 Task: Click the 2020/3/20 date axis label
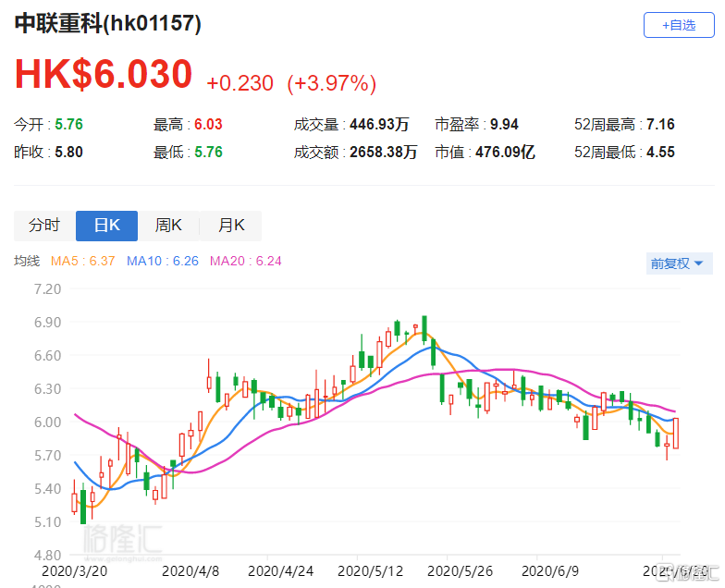74,571
